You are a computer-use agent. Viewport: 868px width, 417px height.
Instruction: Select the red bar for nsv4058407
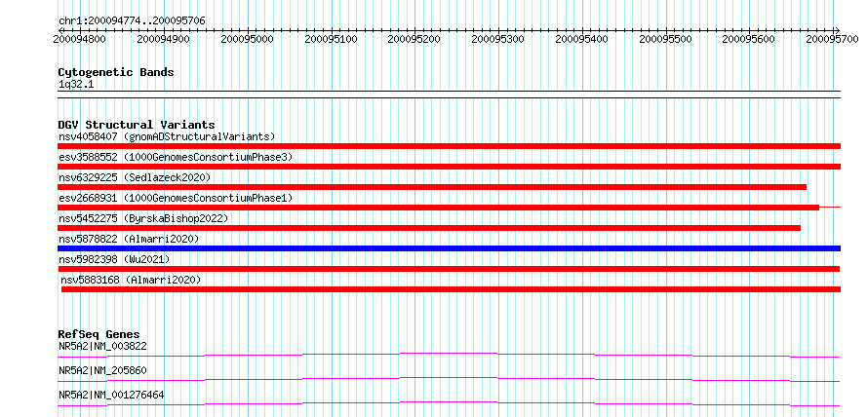[x=449, y=146]
